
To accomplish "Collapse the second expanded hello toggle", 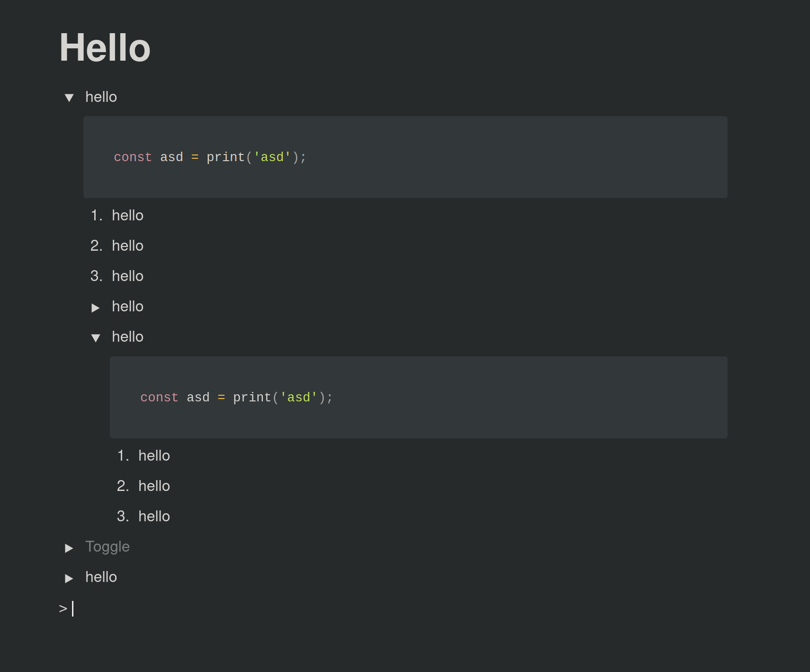I will [96, 337].
